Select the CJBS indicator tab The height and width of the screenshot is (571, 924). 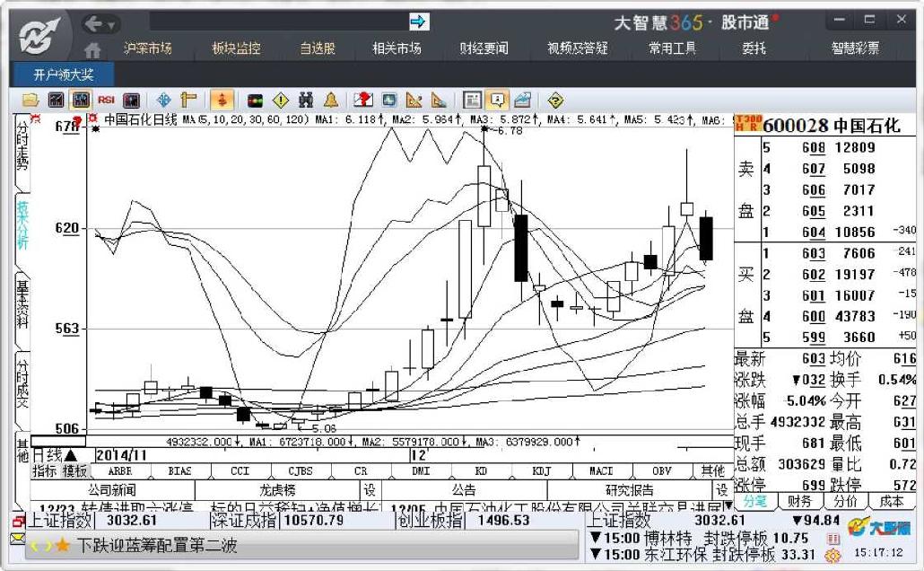click(300, 470)
